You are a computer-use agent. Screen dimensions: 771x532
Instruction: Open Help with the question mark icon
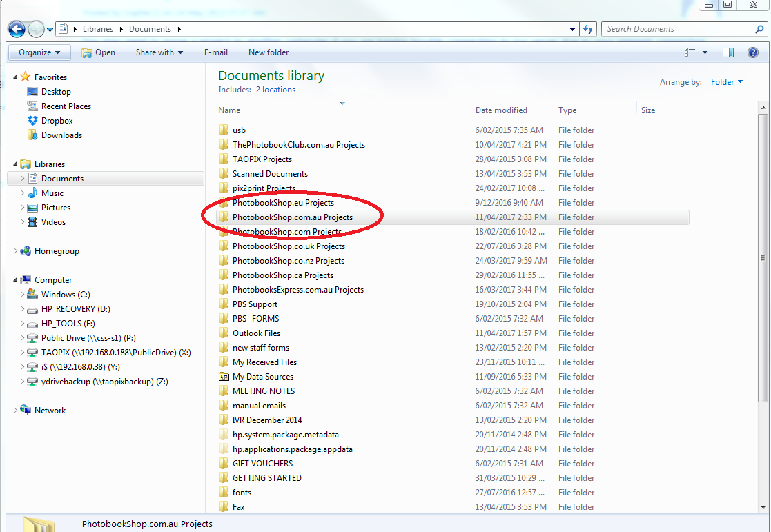[753, 52]
